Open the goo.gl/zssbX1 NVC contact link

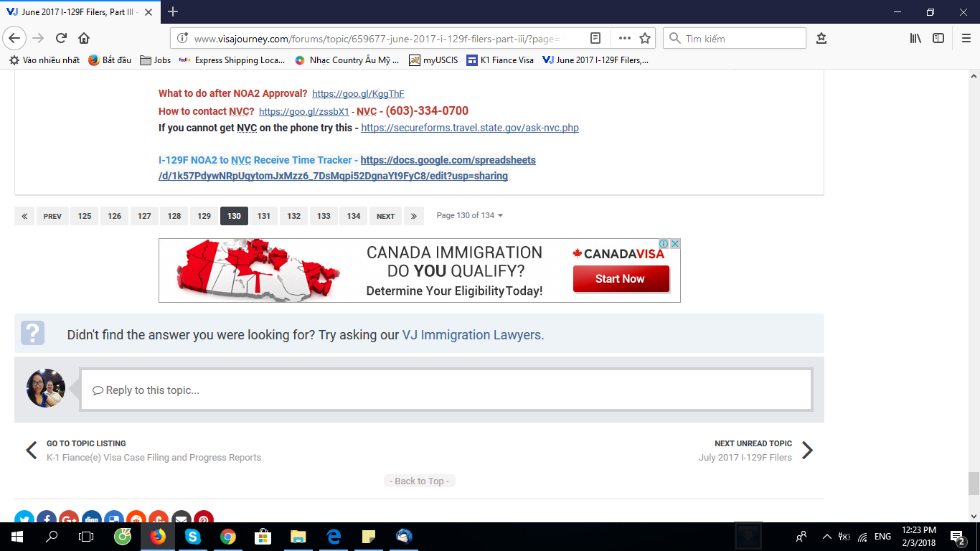tap(303, 111)
